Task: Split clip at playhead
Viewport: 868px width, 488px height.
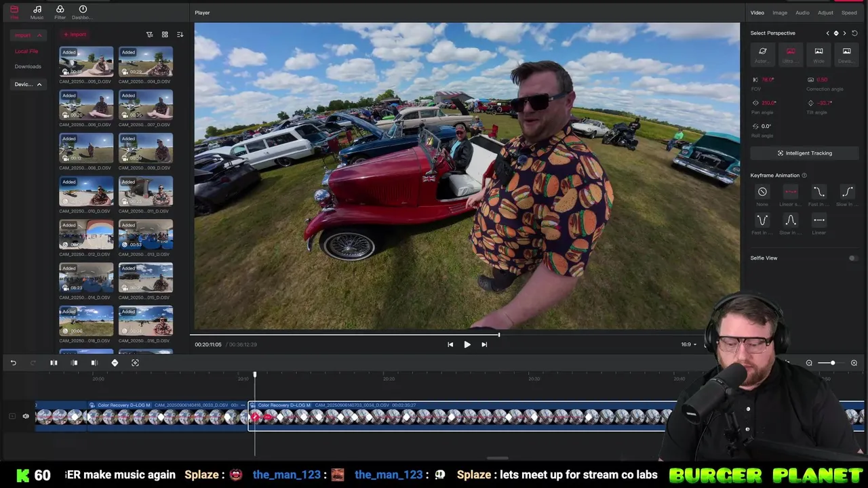Action: coord(54,363)
